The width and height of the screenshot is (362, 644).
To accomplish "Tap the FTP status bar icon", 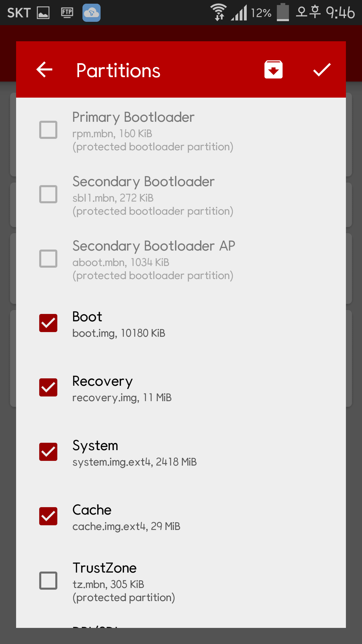I will (67, 13).
